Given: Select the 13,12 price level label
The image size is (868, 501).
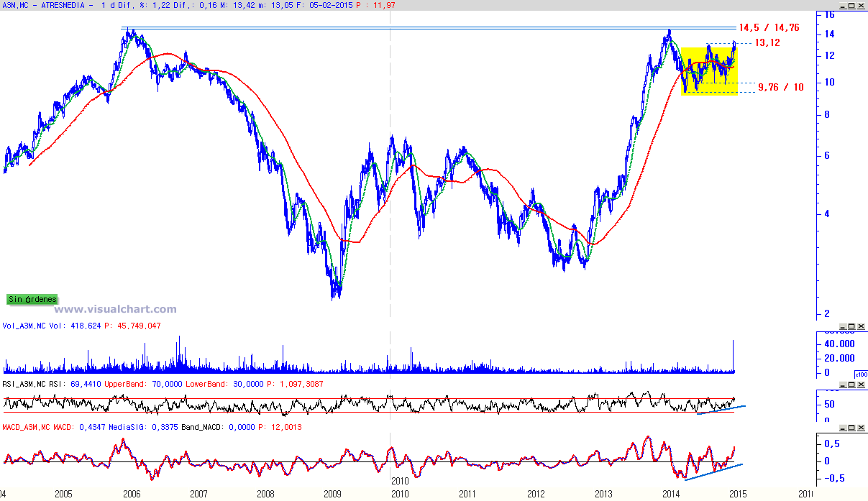Looking at the screenshot, I should (x=767, y=43).
